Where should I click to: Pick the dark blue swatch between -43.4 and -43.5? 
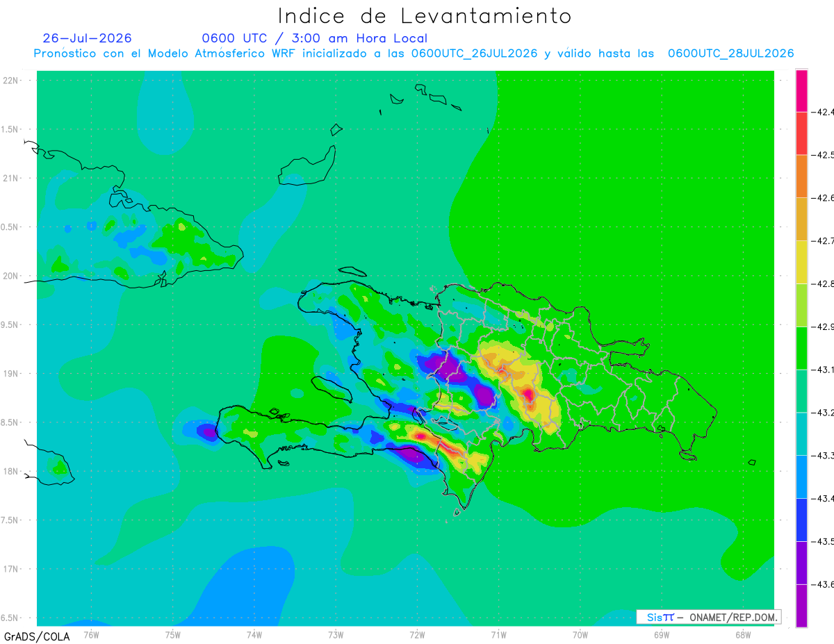tap(801, 520)
